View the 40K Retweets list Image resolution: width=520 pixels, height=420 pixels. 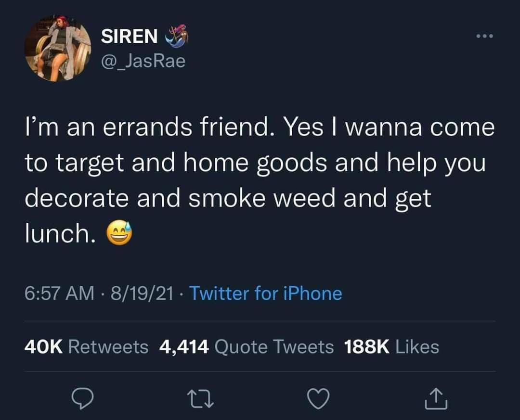pos(86,347)
